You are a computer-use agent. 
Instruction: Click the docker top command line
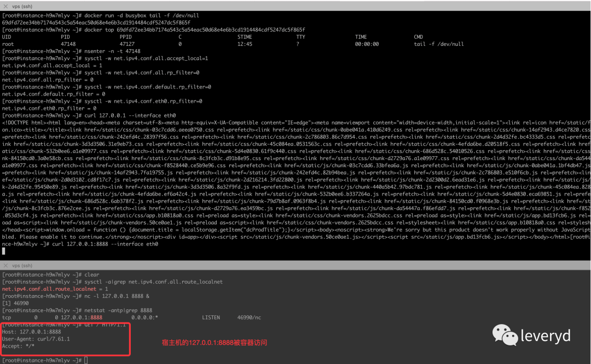pos(154,30)
